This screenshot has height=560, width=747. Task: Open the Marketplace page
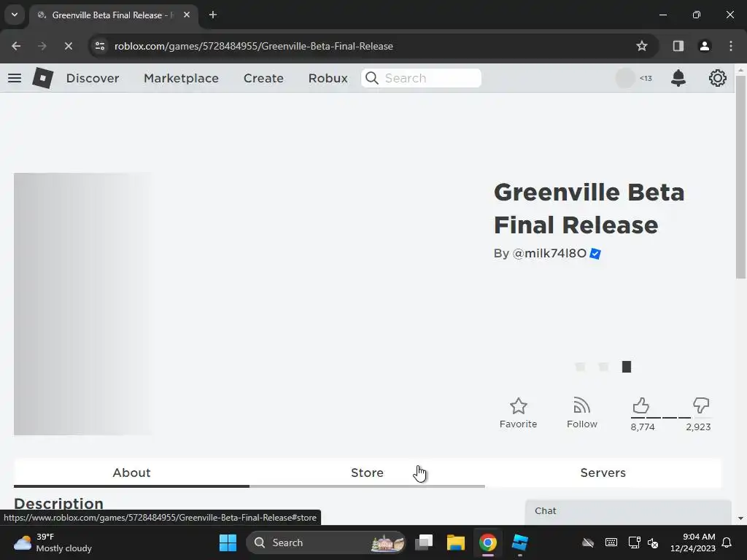coord(181,78)
